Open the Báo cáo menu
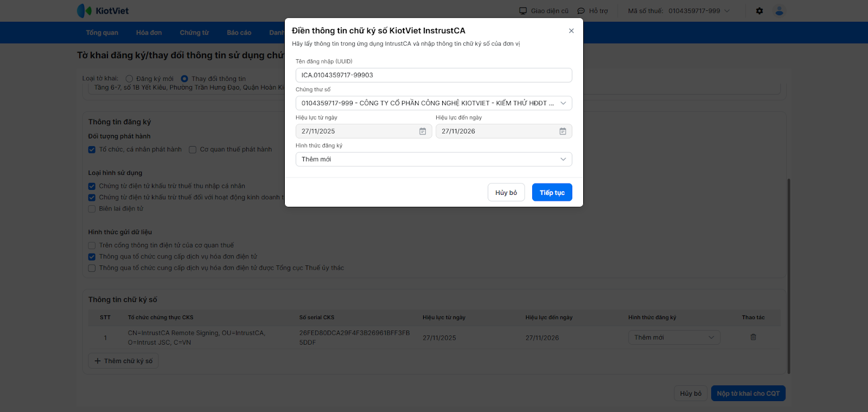The image size is (868, 412). (x=239, y=33)
